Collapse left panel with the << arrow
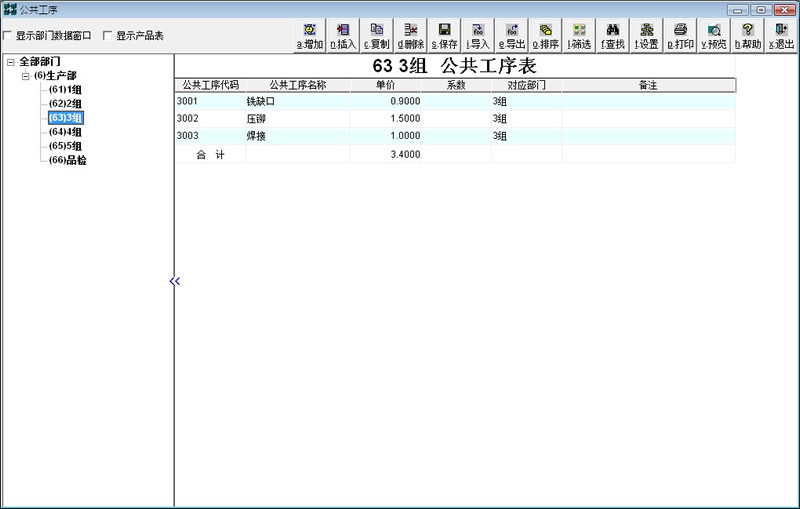This screenshot has width=800, height=509. pyautogui.click(x=175, y=282)
